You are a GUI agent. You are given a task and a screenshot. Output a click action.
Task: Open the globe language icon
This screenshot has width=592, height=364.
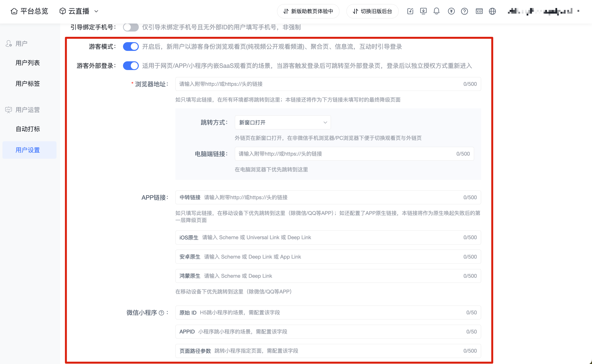[492, 11]
